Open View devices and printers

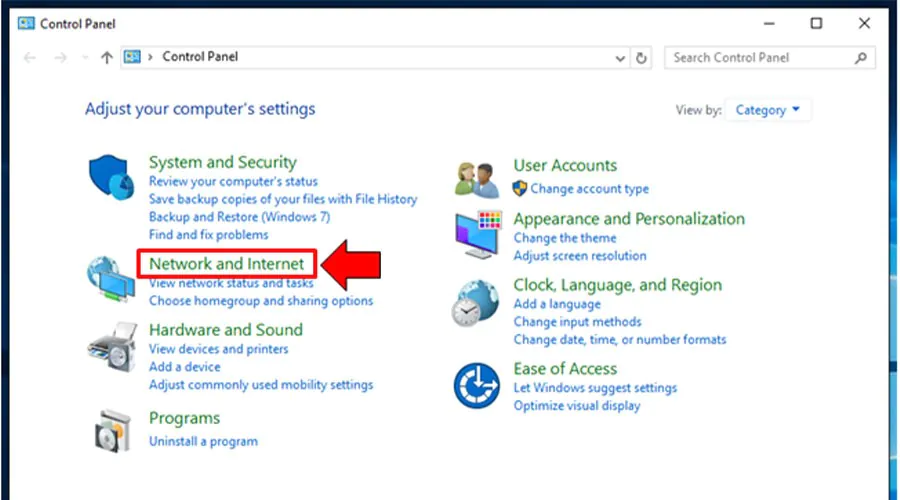tap(219, 349)
